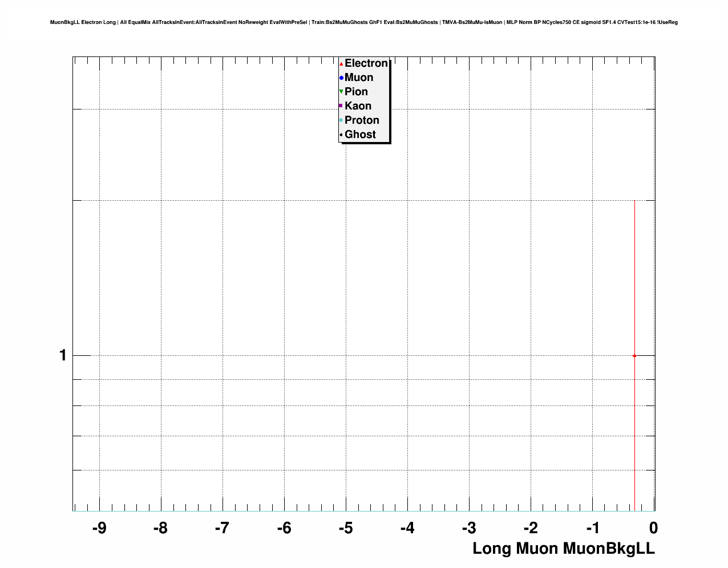Click the x-axis tick label -4

coord(407,529)
